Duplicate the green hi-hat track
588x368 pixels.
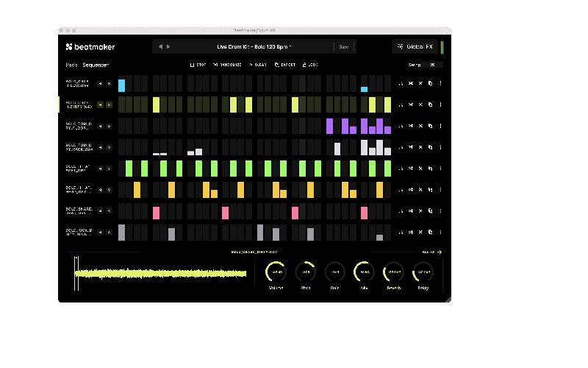(x=430, y=169)
